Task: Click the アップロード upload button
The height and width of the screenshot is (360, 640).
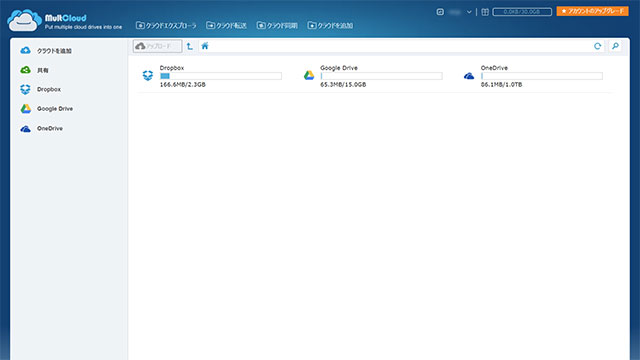Action: pyautogui.click(x=158, y=46)
